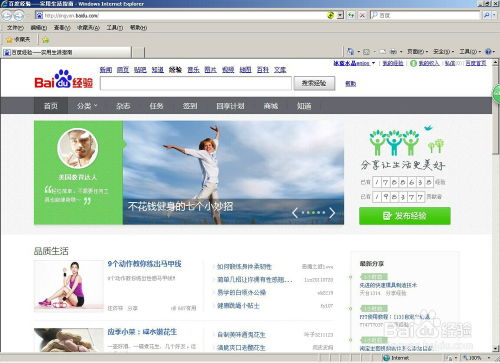The image size is (500, 363).
Task: Click the red Stop loading icon
Action: click(x=362, y=15)
